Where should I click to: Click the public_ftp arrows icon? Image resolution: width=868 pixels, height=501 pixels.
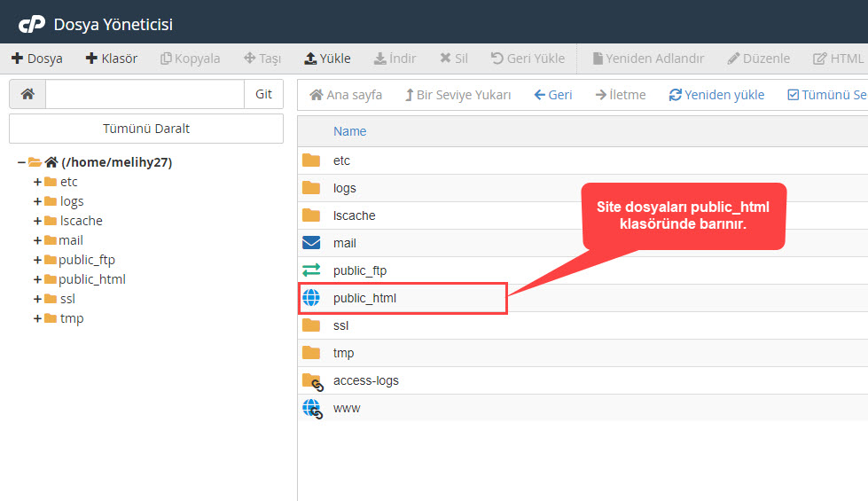[311, 270]
